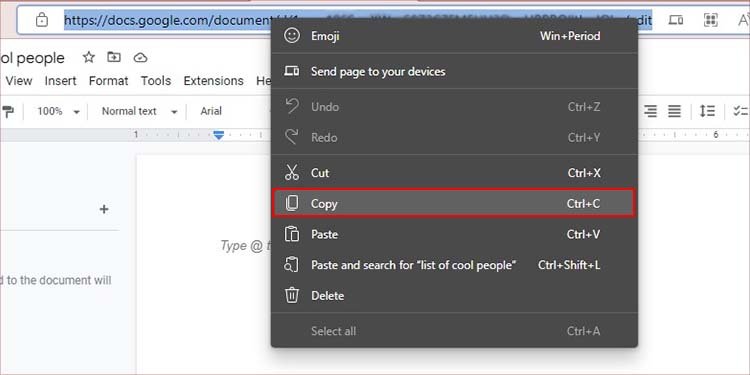This screenshot has height=375, width=750.
Task: Click the site information lock icon
Action: [x=42, y=20]
